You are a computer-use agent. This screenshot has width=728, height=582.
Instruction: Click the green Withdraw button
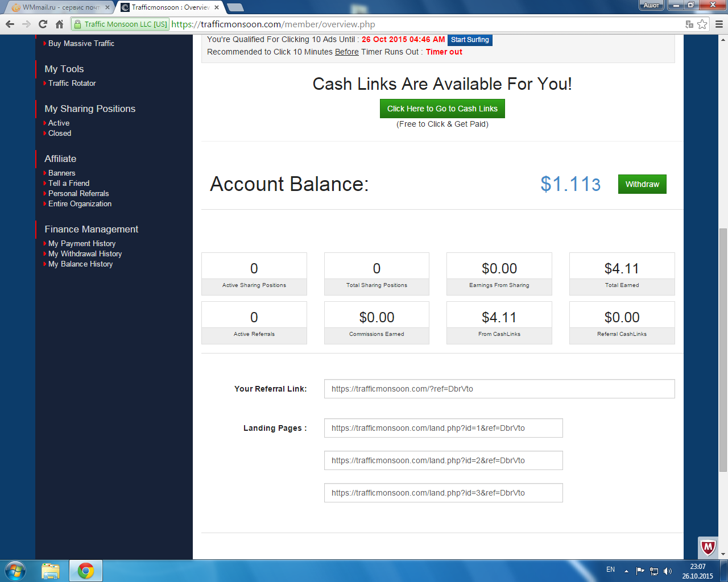tap(642, 184)
